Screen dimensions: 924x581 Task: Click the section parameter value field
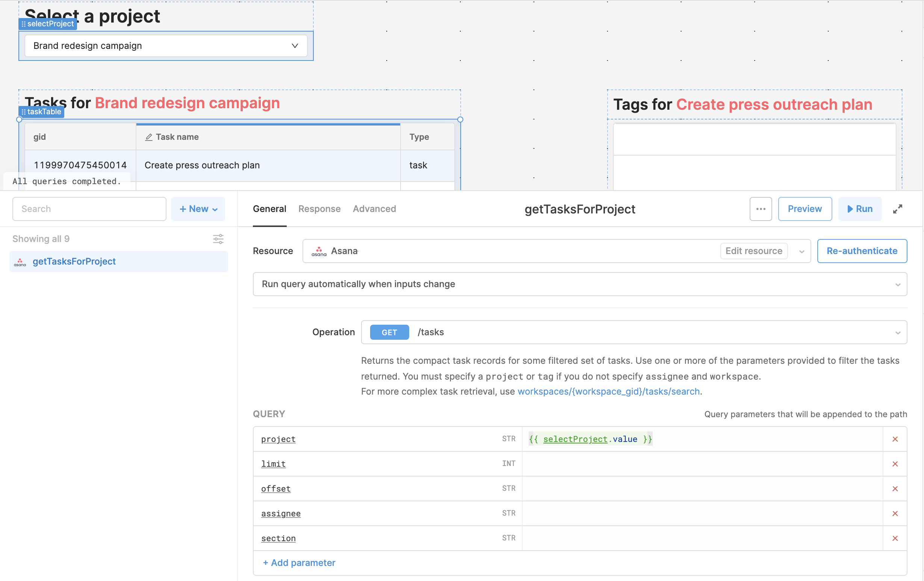coord(702,539)
